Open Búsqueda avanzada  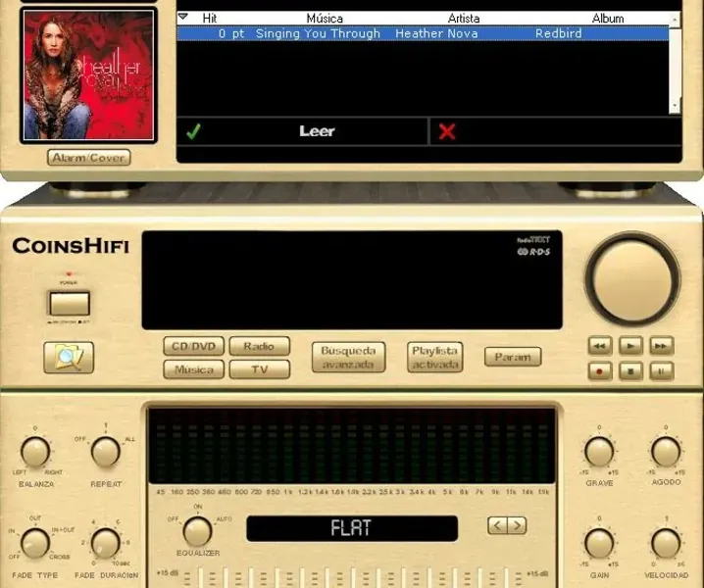[x=348, y=358]
